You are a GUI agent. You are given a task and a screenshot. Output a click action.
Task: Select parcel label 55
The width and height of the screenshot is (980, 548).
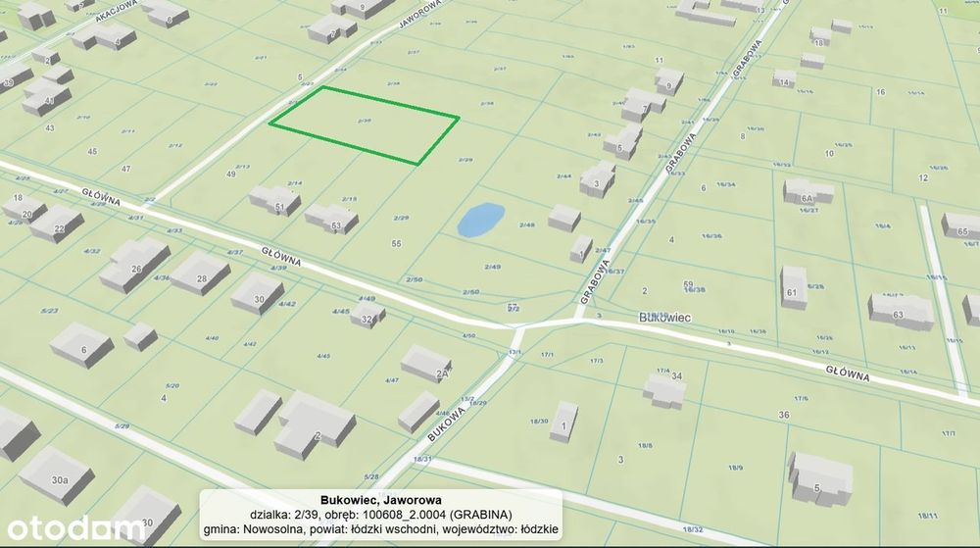pos(396,244)
